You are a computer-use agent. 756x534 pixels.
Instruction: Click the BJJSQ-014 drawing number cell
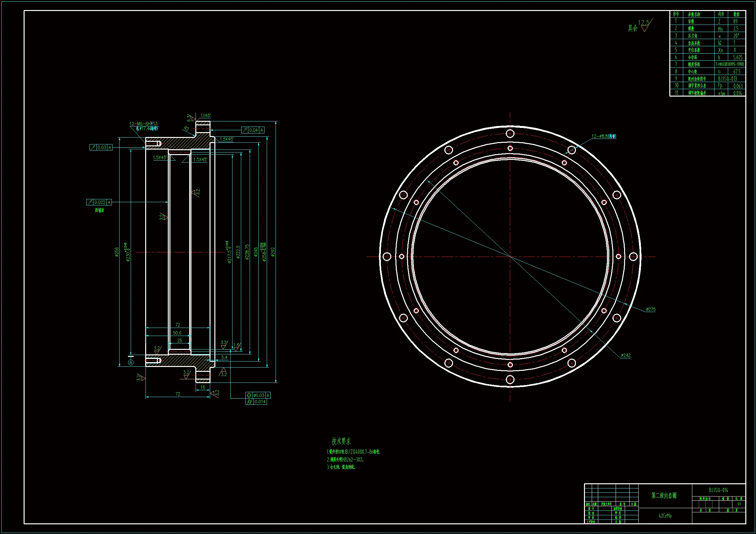point(718,490)
